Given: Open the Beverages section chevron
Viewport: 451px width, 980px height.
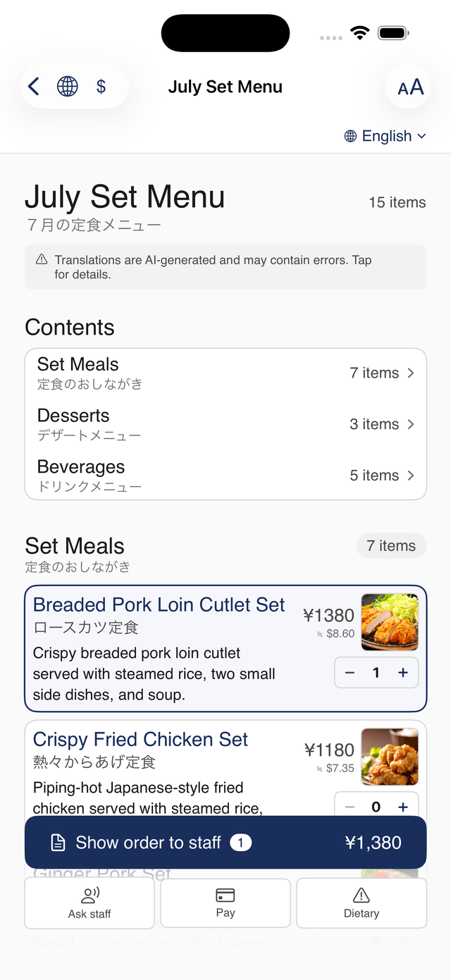Looking at the screenshot, I should tap(411, 476).
